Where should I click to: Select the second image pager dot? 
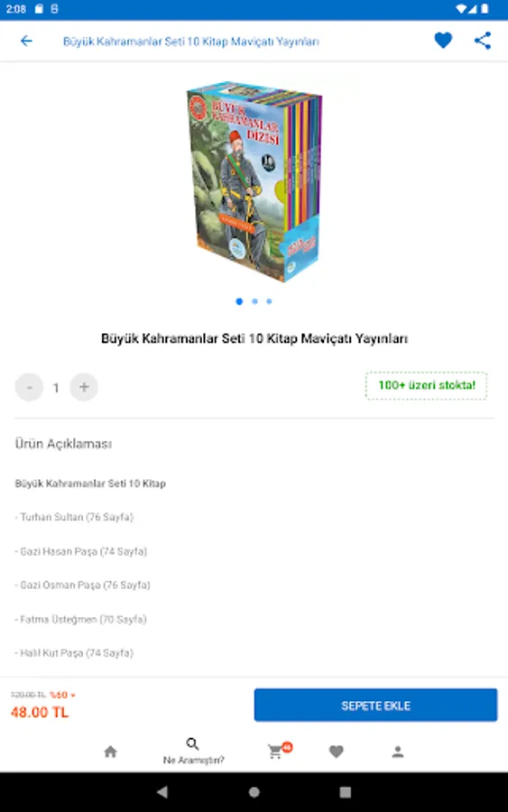tap(254, 301)
